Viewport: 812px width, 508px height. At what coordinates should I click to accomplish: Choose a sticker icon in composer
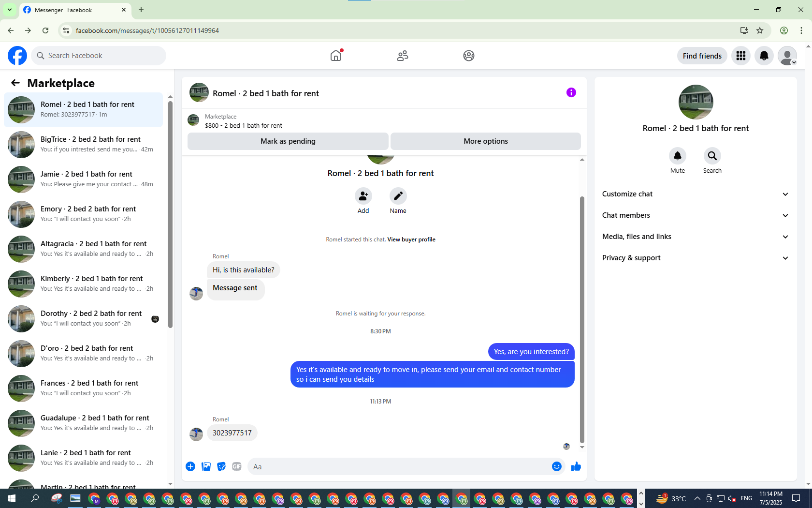[221, 466]
